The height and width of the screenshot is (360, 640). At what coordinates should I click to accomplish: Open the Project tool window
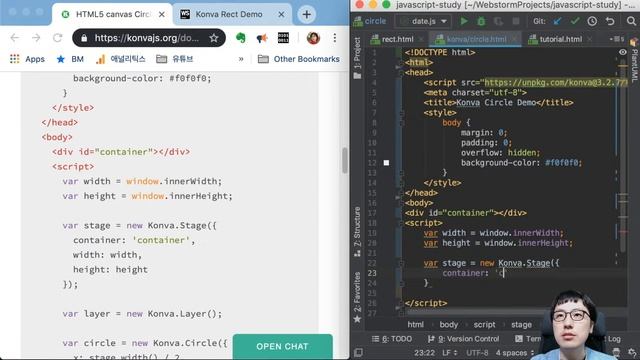[x=358, y=58]
